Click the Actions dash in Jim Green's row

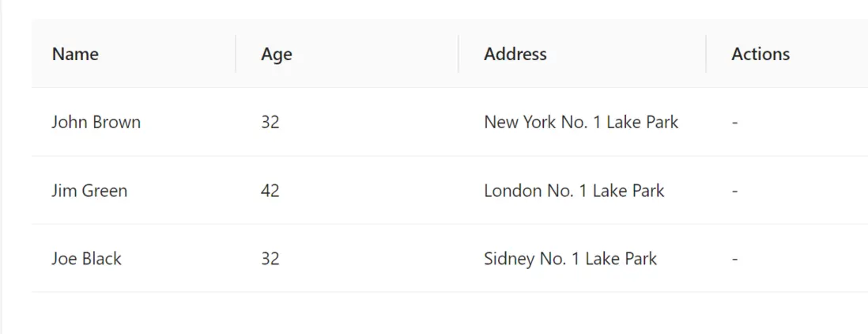click(x=735, y=192)
